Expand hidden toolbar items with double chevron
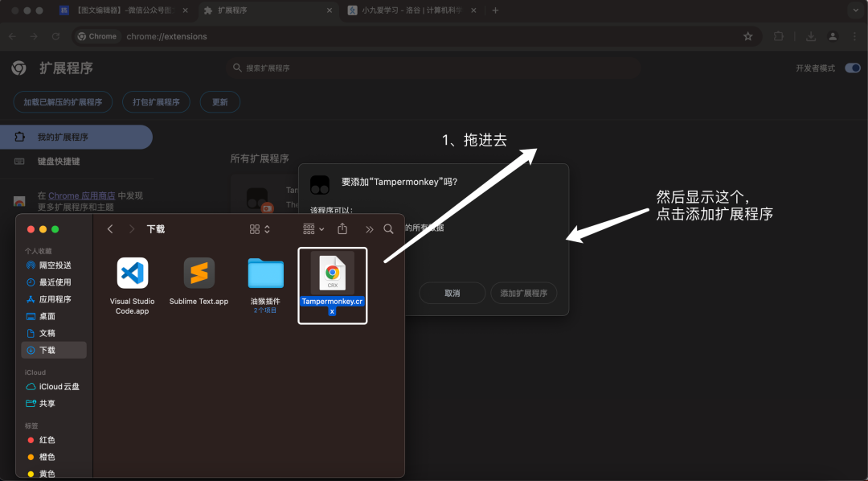This screenshot has height=481, width=868. pos(368,228)
